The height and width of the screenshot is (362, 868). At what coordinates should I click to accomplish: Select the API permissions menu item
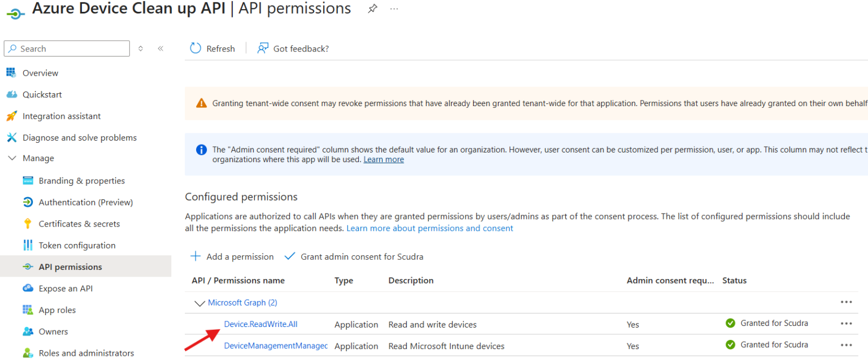85,267
